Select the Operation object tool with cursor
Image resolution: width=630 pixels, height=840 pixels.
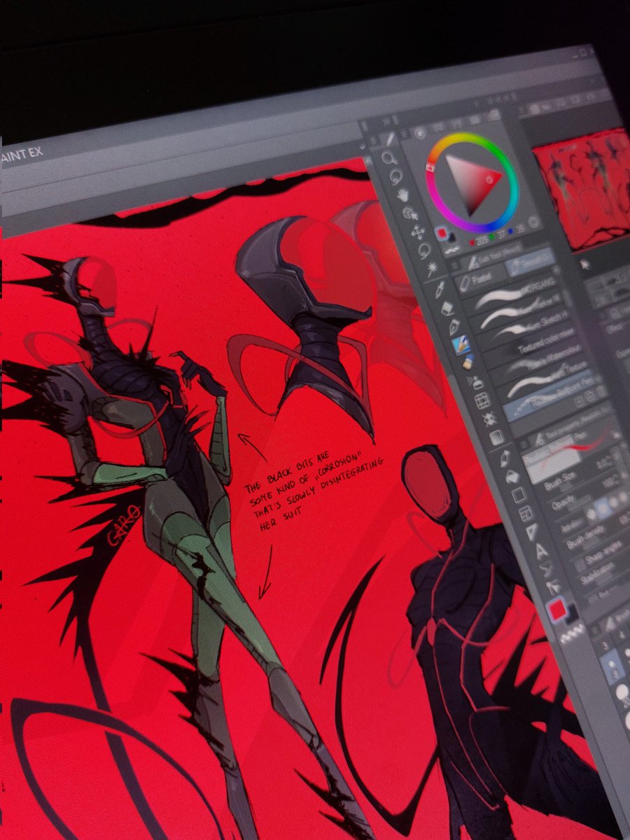(409, 213)
